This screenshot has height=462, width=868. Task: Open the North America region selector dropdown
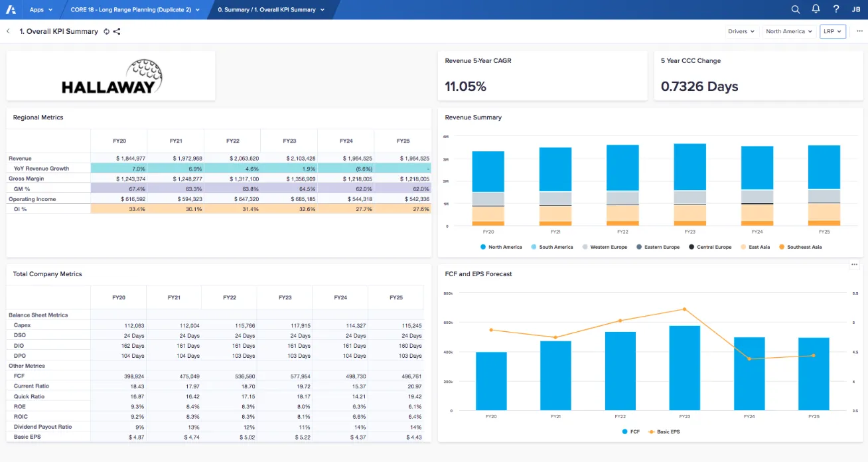tap(788, 31)
